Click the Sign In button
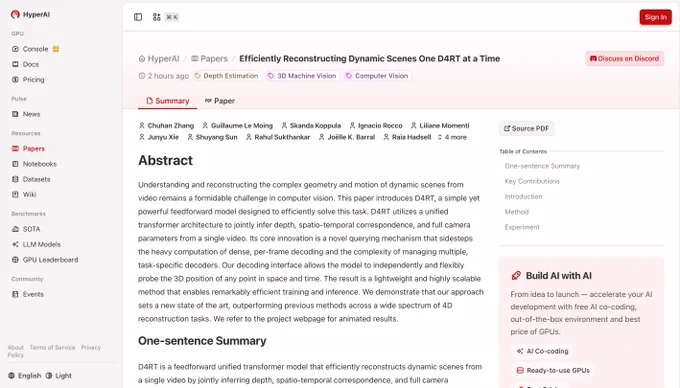 click(x=655, y=17)
